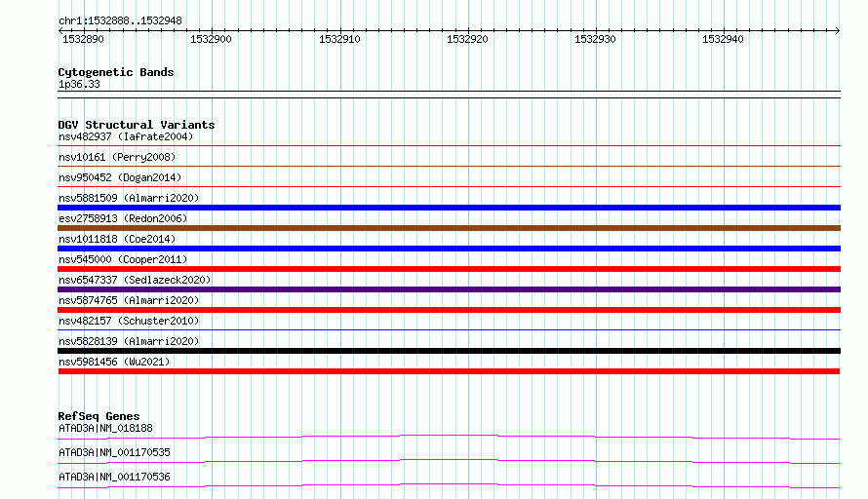Click the magenta line under ATAD3A|NM_018188

(x=449, y=437)
